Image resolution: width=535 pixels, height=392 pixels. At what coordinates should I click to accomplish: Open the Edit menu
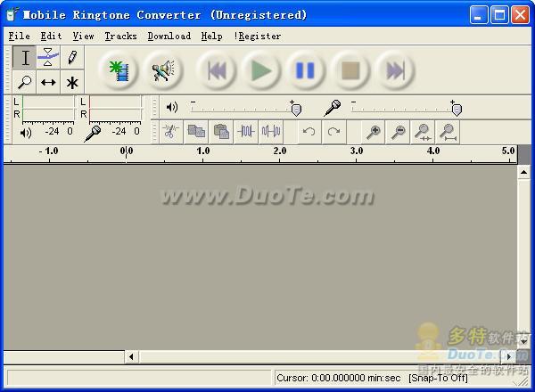coord(51,36)
